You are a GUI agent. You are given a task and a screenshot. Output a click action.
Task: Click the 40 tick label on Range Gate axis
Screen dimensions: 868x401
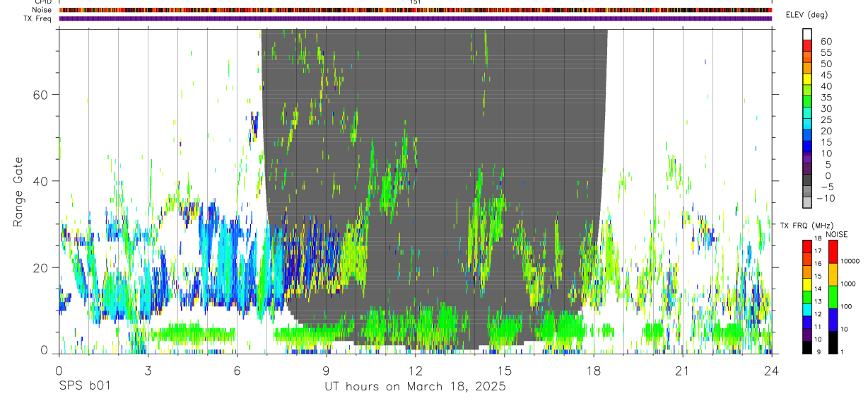tap(40, 181)
